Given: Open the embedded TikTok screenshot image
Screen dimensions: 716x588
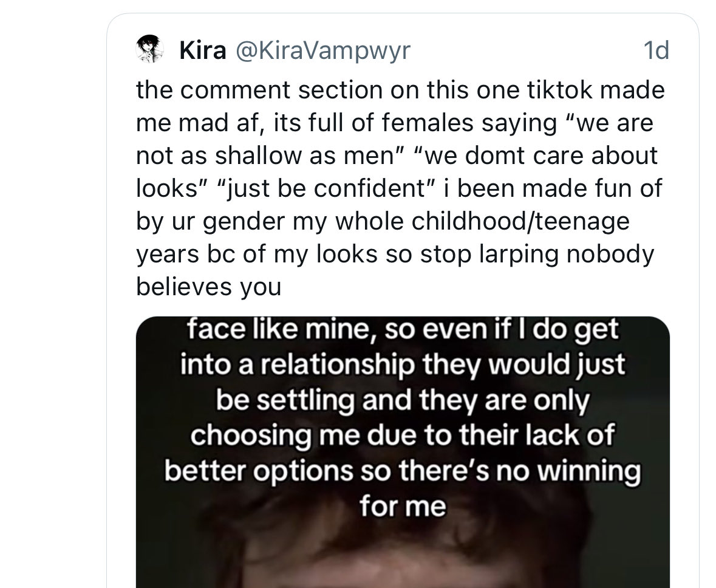Looking at the screenshot, I should [x=403, y=452].
